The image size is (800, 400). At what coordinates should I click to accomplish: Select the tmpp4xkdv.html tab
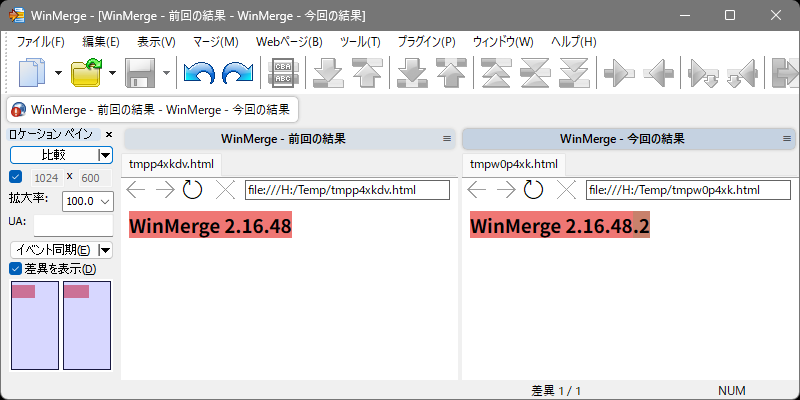tap(171, 164)
